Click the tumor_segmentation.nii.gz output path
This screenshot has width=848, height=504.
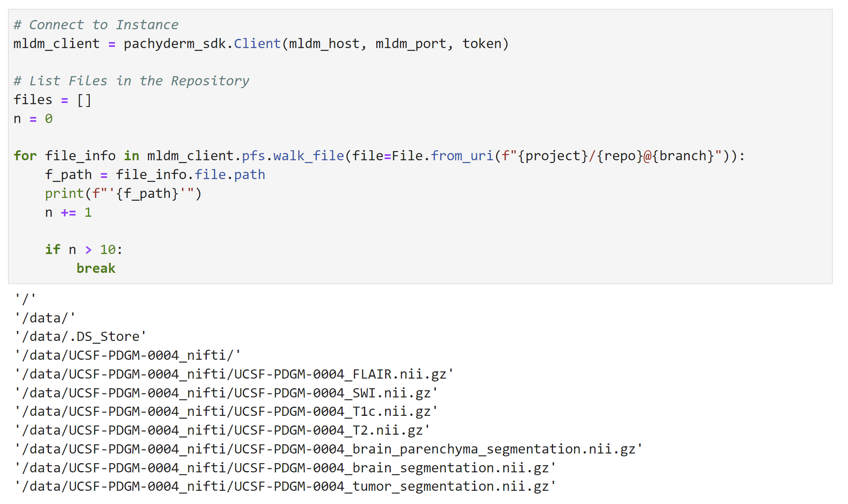click(285, 486)
